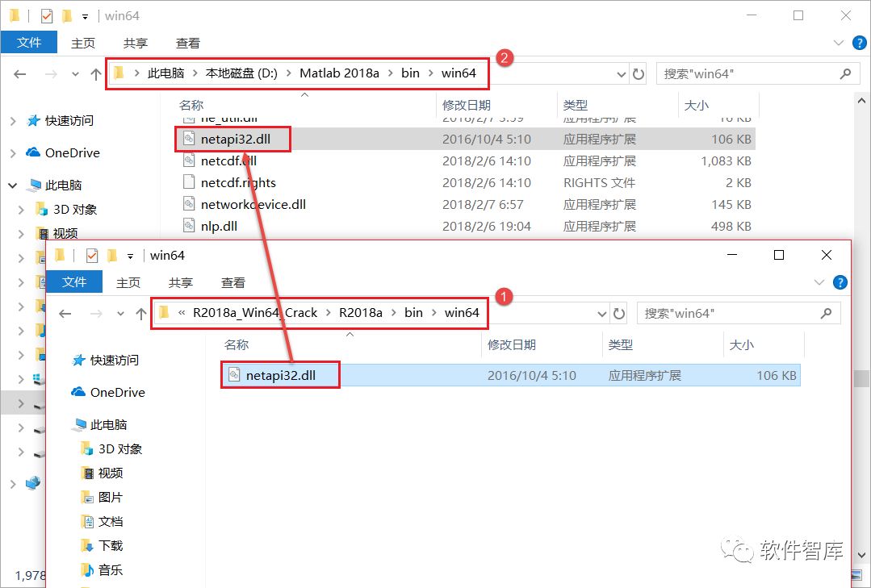Click search box in front window

pos(739,313)
